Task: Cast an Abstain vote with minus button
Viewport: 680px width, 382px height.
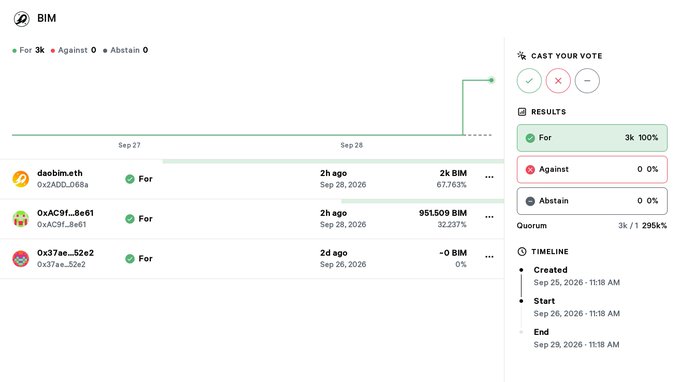Action: (x=587, y=81)
